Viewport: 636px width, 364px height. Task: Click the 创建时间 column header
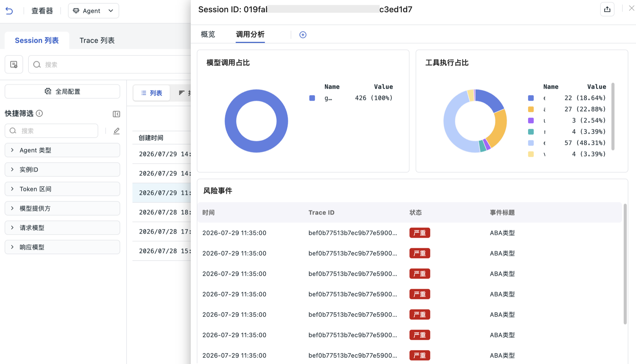151,138
